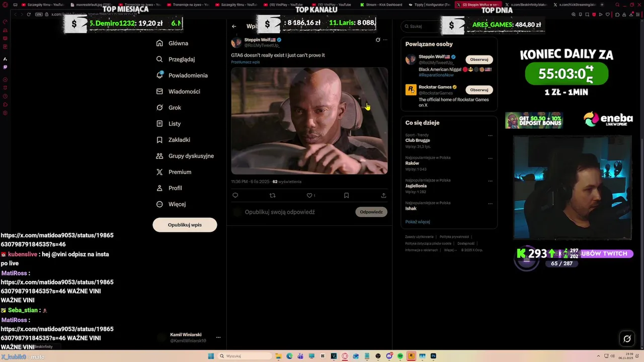Image resolution: width=644 pixels, height=362 pixels.
Task: Expand the footer Więcej links
Action: coord(450,250)
